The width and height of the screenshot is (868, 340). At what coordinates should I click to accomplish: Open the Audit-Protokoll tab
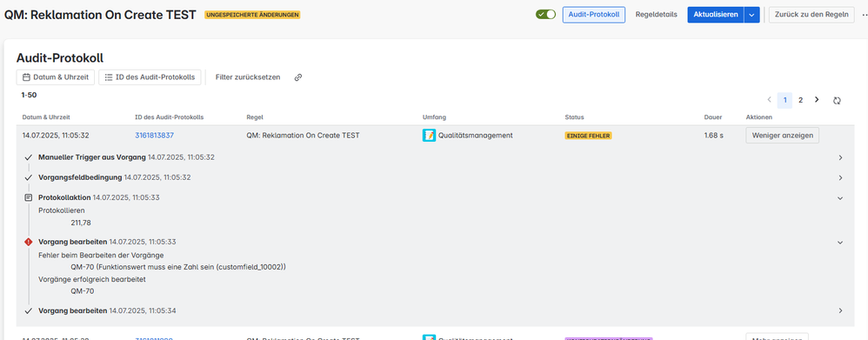tap(593, 15)
